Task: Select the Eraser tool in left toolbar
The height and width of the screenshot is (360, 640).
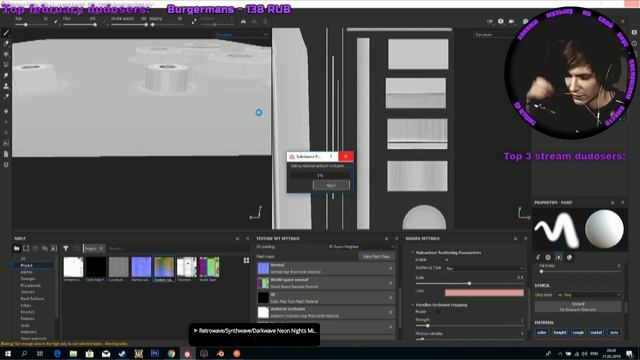Action: coord(6,43)
